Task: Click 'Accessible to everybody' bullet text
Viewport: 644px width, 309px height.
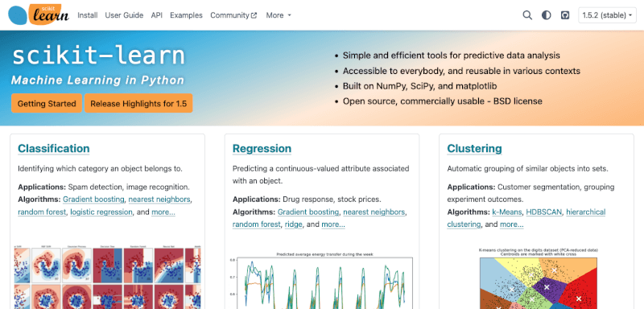Action: coord(461,71)
